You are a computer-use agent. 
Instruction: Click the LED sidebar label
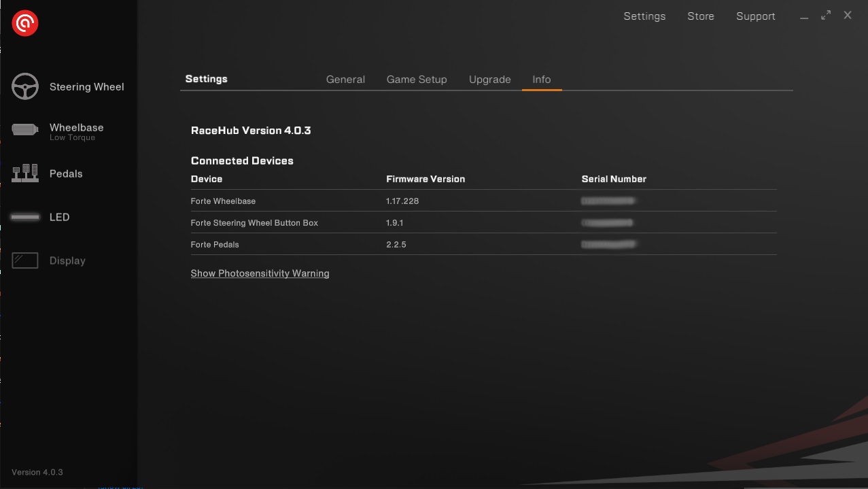pos(60,217)
